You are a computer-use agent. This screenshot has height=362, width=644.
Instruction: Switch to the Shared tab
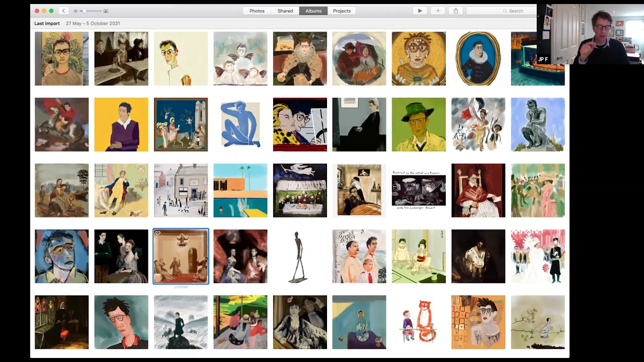tap(285, 11)
